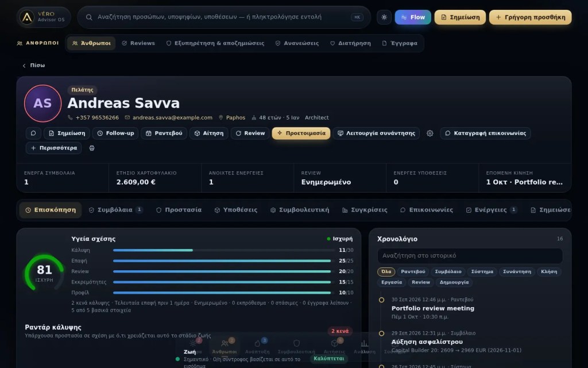Viewport: 588px width, 368px height.
Task: Toggle the Σύστημα filter chip
Action: [x=482, y=271]
